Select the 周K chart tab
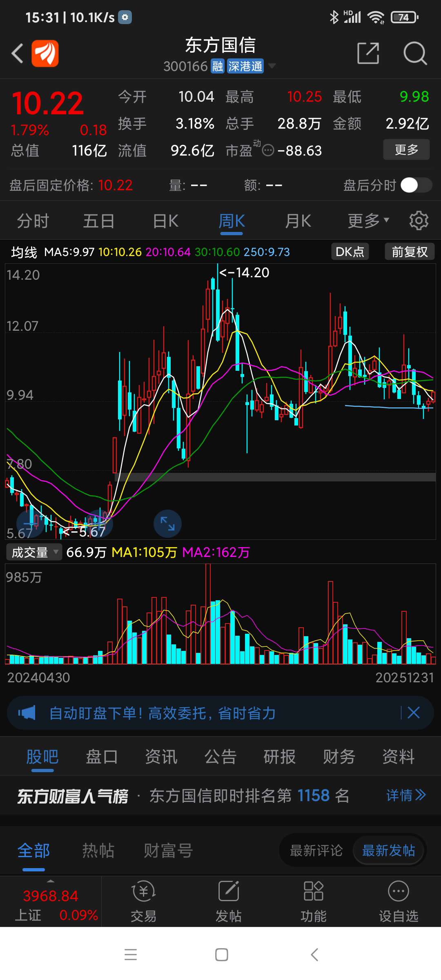Viewport: 441px width, 980px height. pyautogui.click(x=232, y=221)
